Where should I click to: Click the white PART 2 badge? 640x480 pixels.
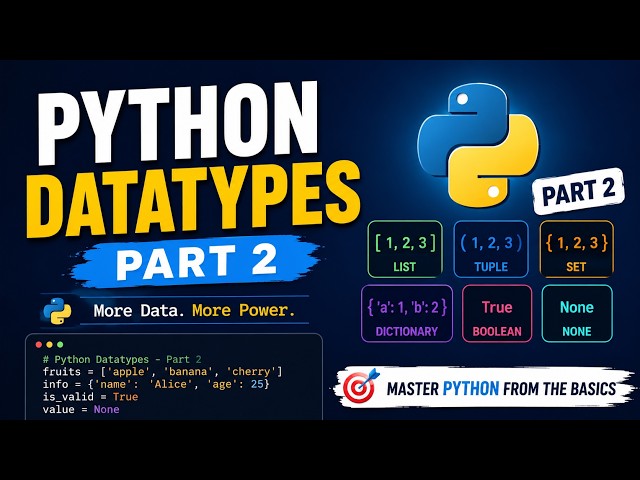pyautogui.click(x=579, y=191)
